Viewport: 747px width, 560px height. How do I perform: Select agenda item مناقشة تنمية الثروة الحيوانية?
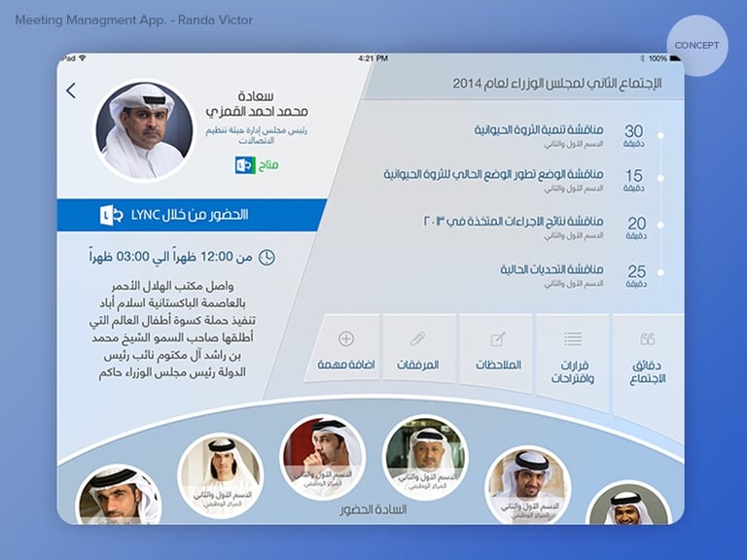pyautogui.click(x=538, y=135)
